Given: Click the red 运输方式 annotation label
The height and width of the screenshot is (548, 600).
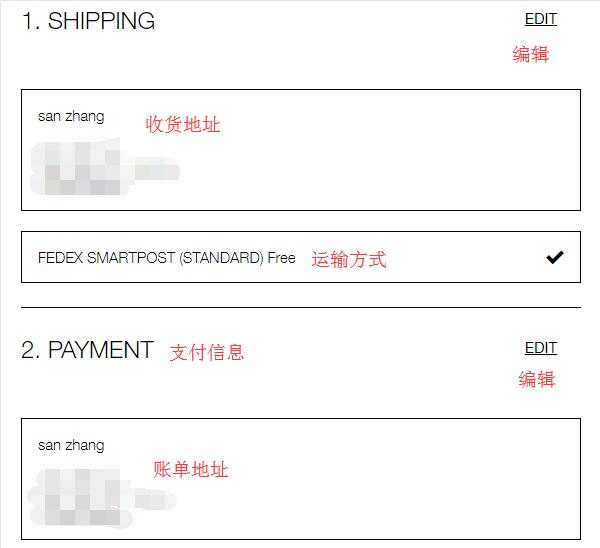Looking at the screenshot, I should (x=348, y=260).
